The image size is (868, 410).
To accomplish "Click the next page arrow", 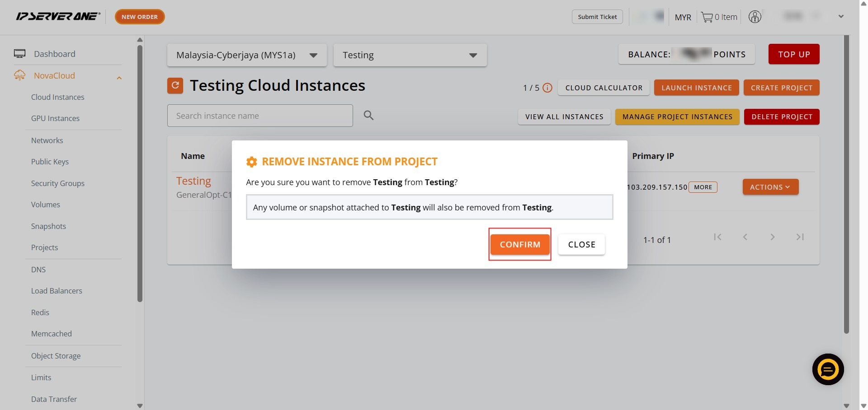I will (773, 237).
